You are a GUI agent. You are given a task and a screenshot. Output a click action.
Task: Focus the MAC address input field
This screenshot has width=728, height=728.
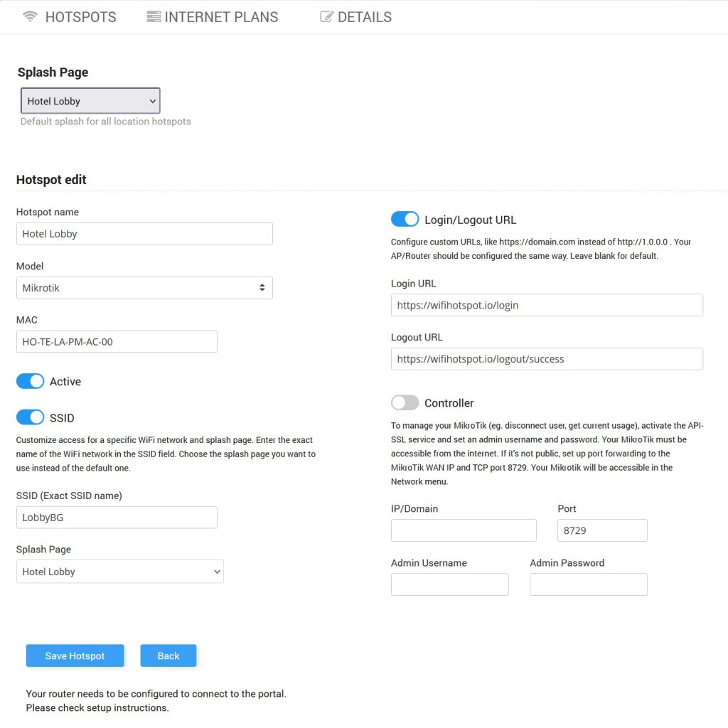click(117, 342)
